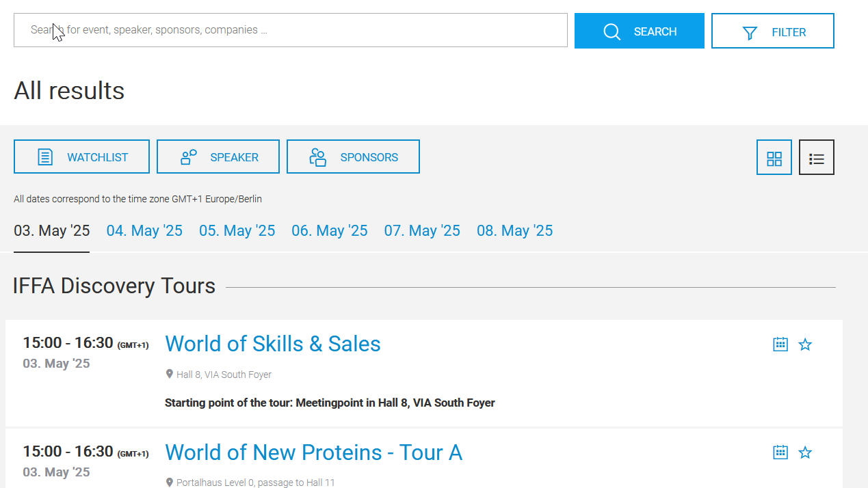Click the Search button
The image size is (868, 488).
point(639,31)
